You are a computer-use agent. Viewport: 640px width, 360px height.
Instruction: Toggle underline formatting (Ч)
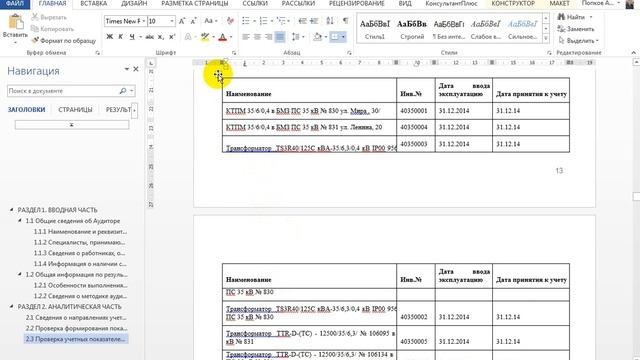click(132, 37)
